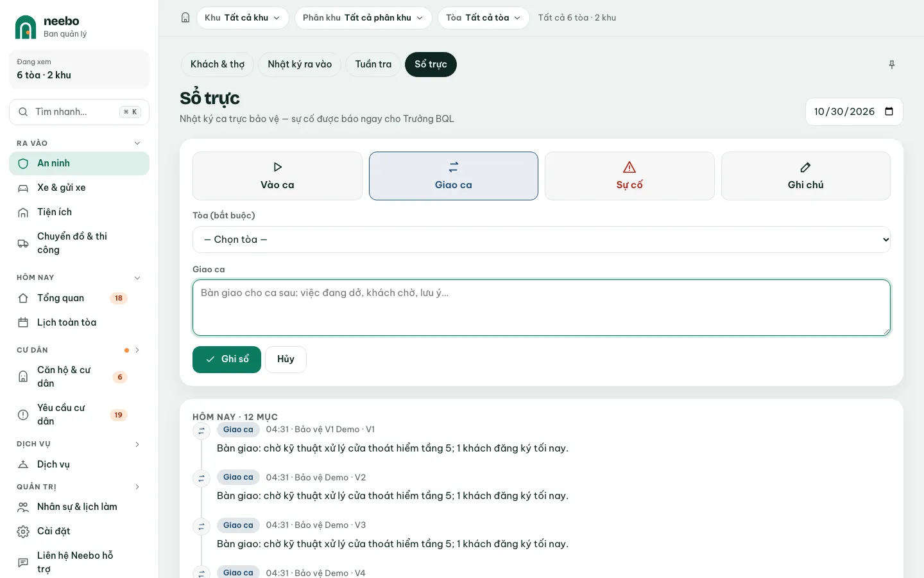
Task: Click the alert icon for Yêu cầu cư dân
Action: (23, 415)
